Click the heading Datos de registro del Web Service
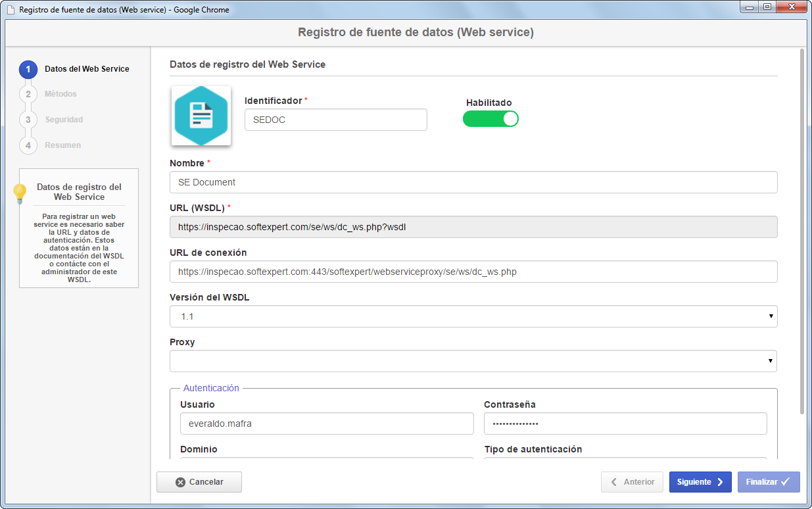812x509 pixels. pyautogui.click(x=247, y=64)
